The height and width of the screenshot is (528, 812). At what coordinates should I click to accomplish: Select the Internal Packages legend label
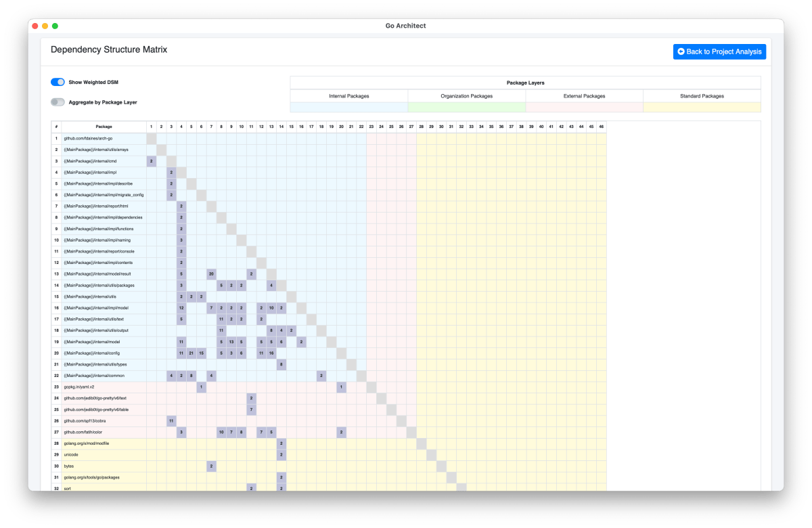(x=349, y=96)
